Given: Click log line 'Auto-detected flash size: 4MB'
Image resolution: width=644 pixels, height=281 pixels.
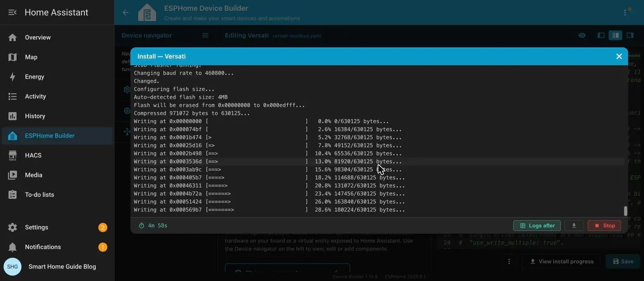Looking at the screenshot, I should pyautogui.click(x=181, y=97).
